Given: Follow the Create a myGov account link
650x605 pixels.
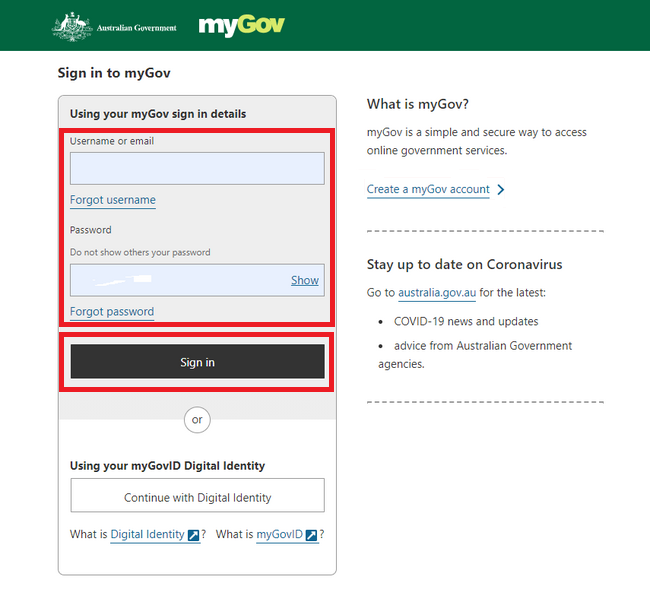Looking at the screenshot, I should click(428, 190).
